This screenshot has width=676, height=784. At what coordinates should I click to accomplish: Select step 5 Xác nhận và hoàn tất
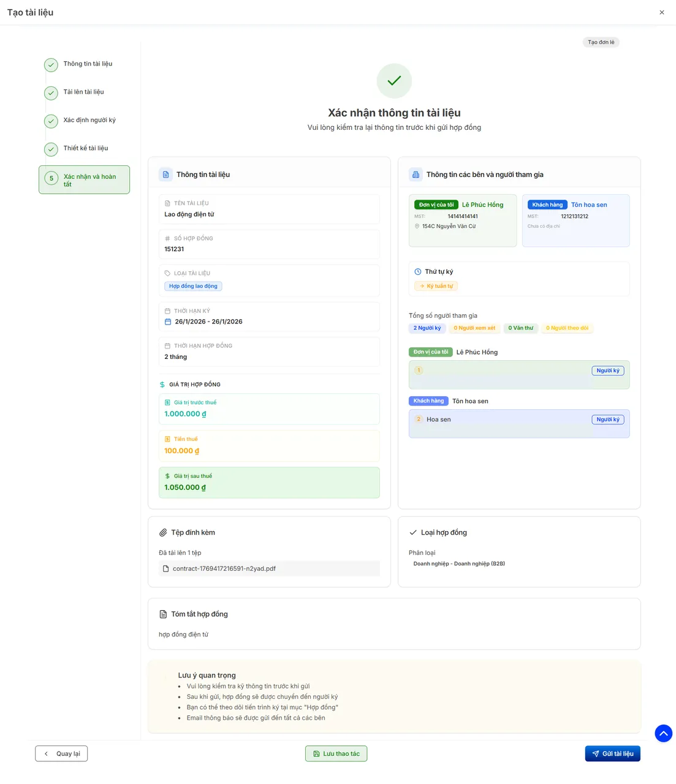85,180
